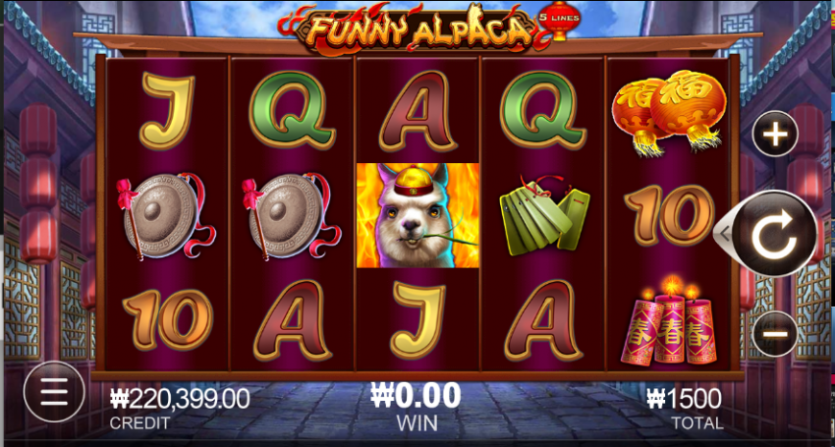Increase the bet with the plus button
Viewport: 835px width, 447px height.
point(775,134)
